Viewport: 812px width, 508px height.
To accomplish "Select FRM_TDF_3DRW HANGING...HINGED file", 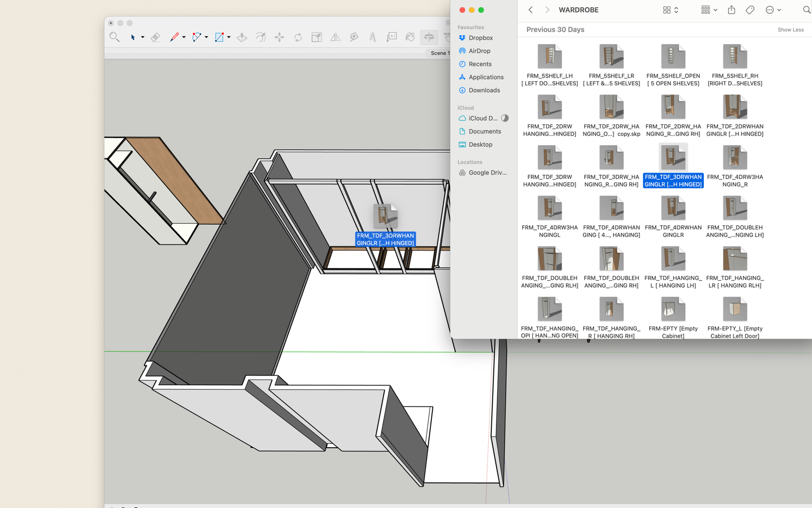I will point(550,157).
